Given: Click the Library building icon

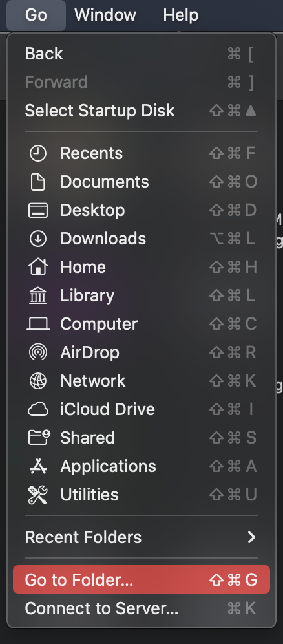Looking at the screenshot, I should point(37,295).
